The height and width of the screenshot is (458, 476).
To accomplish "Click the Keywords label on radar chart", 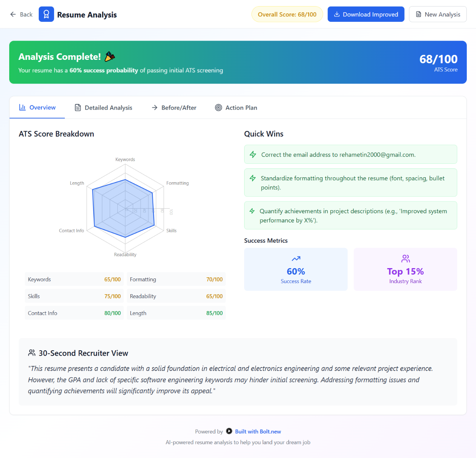I will point(125,159).
